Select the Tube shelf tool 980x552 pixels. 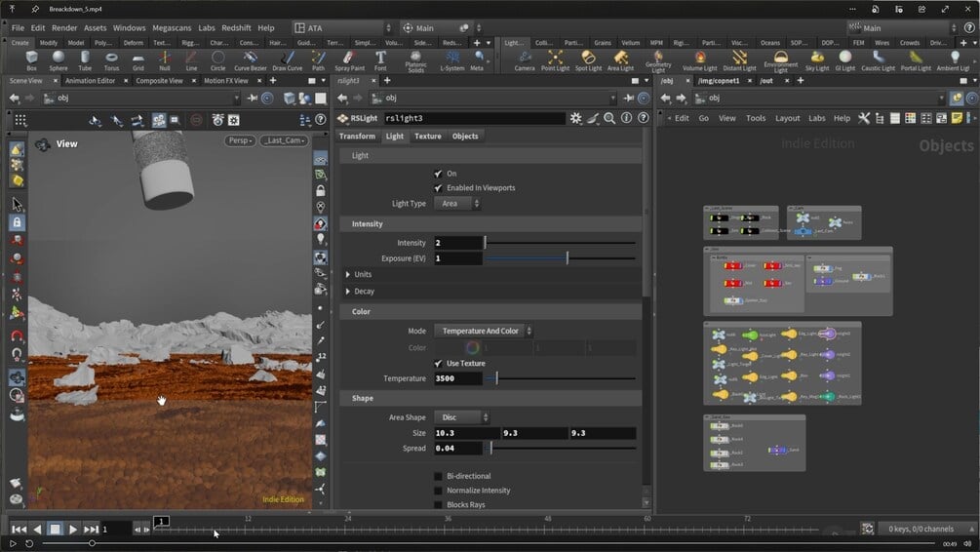click(85, 60)
